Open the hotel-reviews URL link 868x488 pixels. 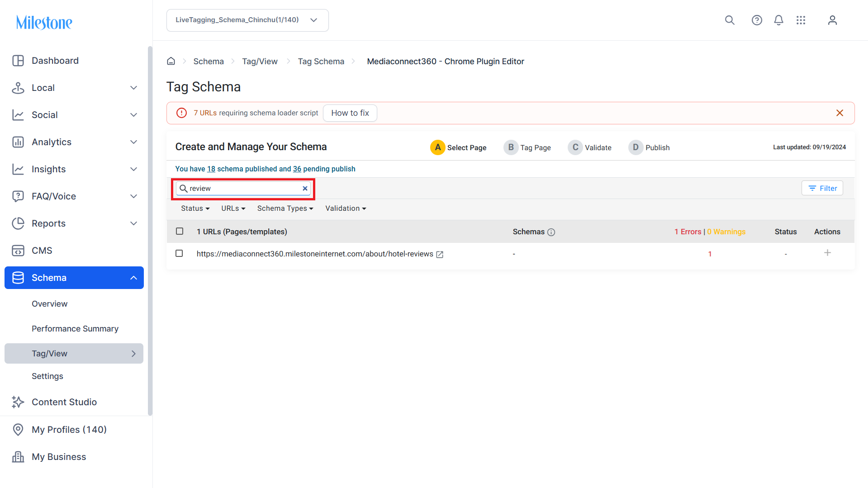tap(315, 254)
